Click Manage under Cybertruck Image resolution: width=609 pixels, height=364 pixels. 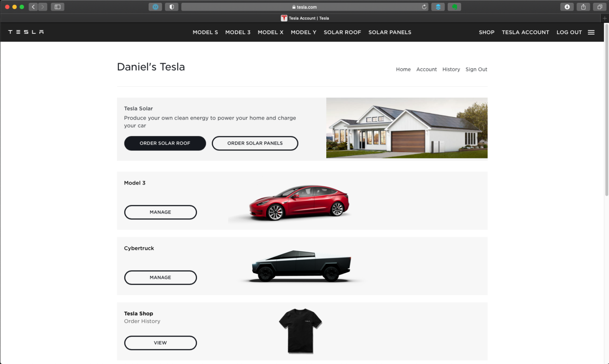pos(160,277)
